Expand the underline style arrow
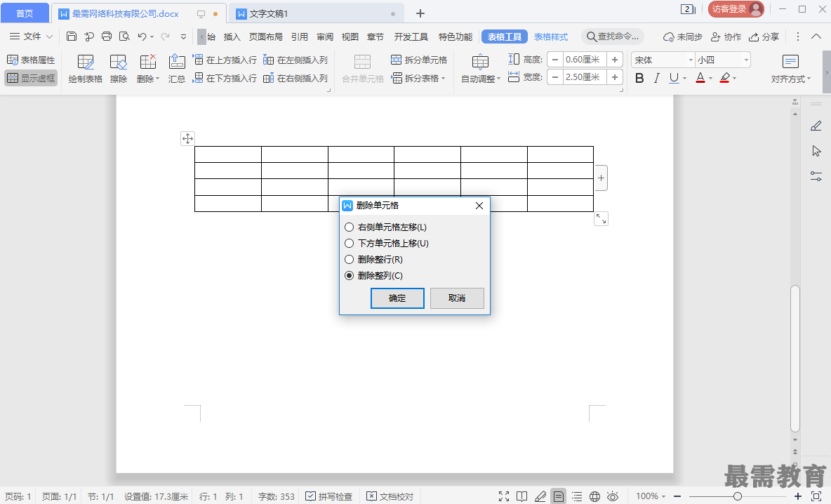This screenshot has height=504, width=831. (685, 79)
